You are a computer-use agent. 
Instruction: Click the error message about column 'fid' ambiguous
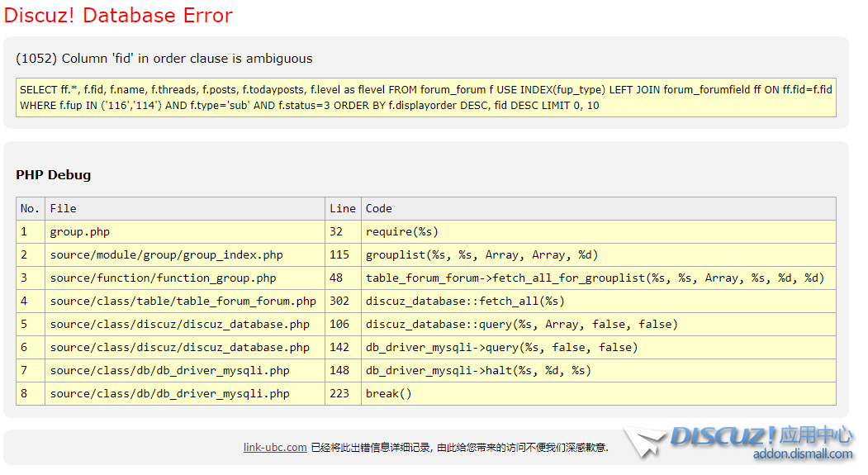(164, 58)
